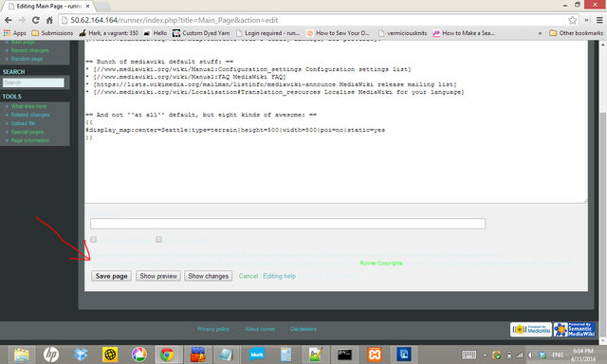The image size is (607, 364).
Task: Select Editing Main Page browser tab
Action: click(x=48, y=7)
